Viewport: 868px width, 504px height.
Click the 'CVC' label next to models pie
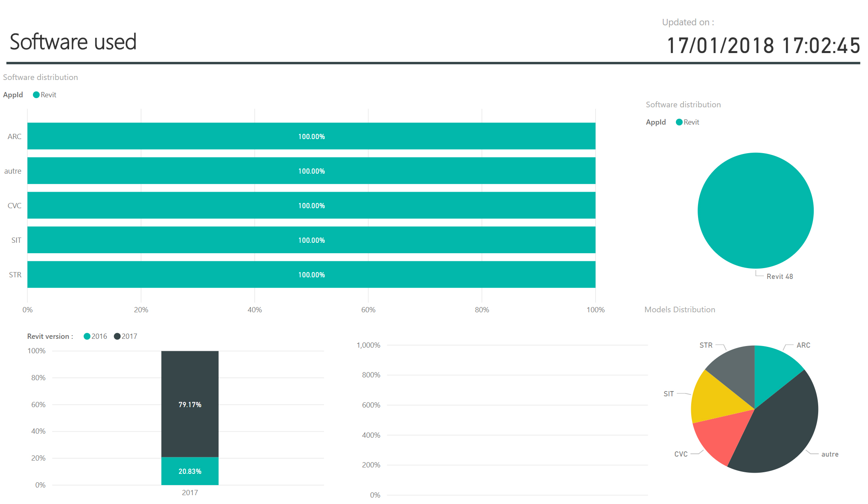point(681,454)
